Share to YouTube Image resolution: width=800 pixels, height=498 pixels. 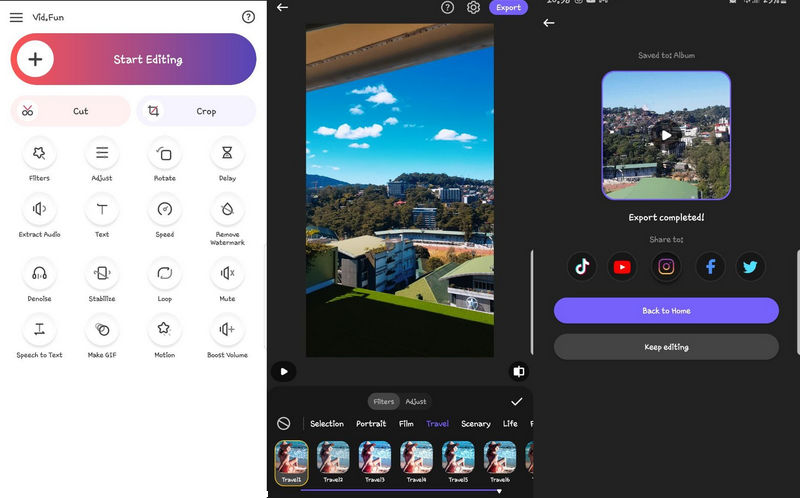[x=622, y=266]
